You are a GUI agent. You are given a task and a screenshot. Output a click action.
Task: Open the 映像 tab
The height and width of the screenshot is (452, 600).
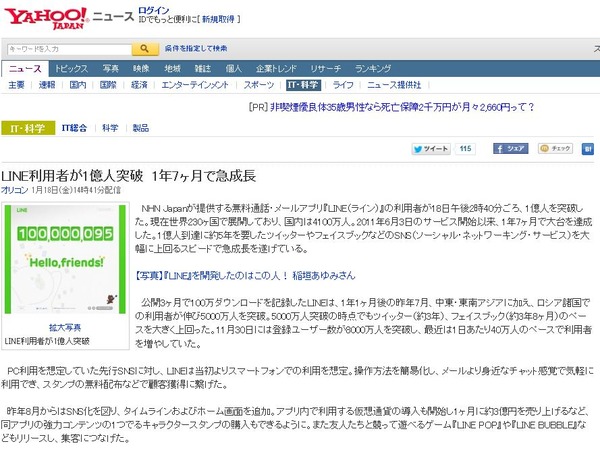tap(141, 69)
